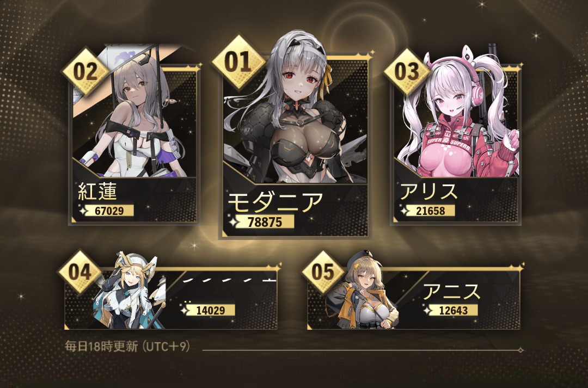Click the sparkle icon beside score 21658

[405, 211]
